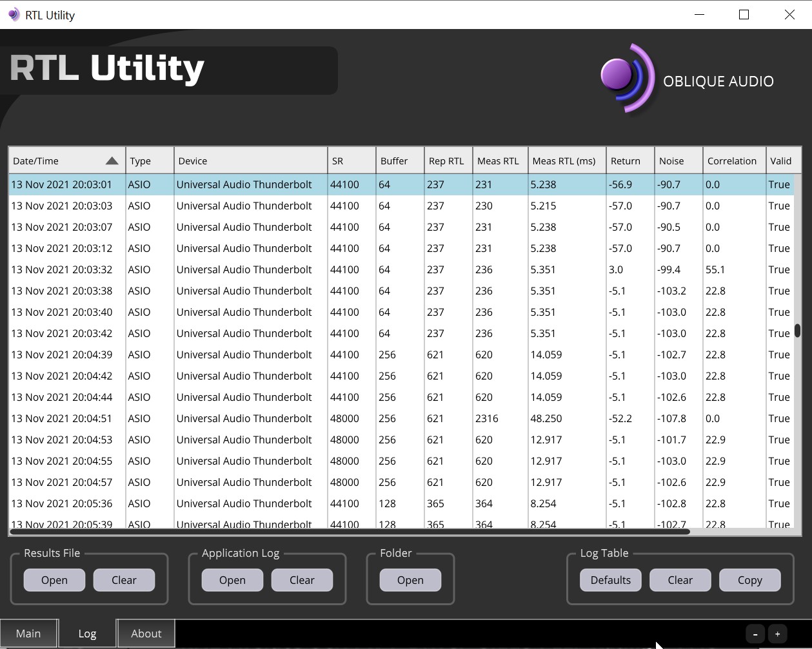Image resolution: width=812 pixels, height=649 pixels.
Task: Click the RTL Utility title bar app icon
Action: click(14, 15)
